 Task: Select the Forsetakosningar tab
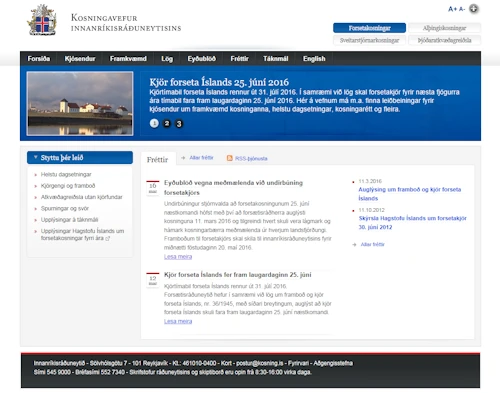369,28
